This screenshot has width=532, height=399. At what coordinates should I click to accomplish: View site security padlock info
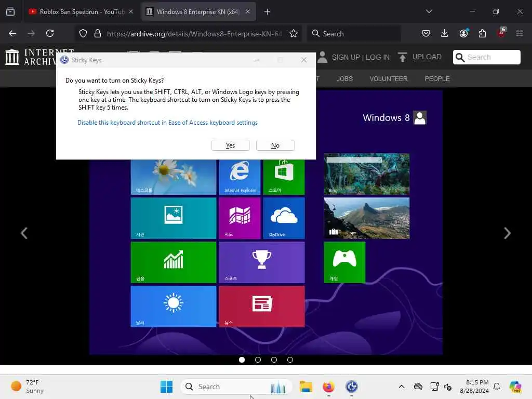coord(98,33)
